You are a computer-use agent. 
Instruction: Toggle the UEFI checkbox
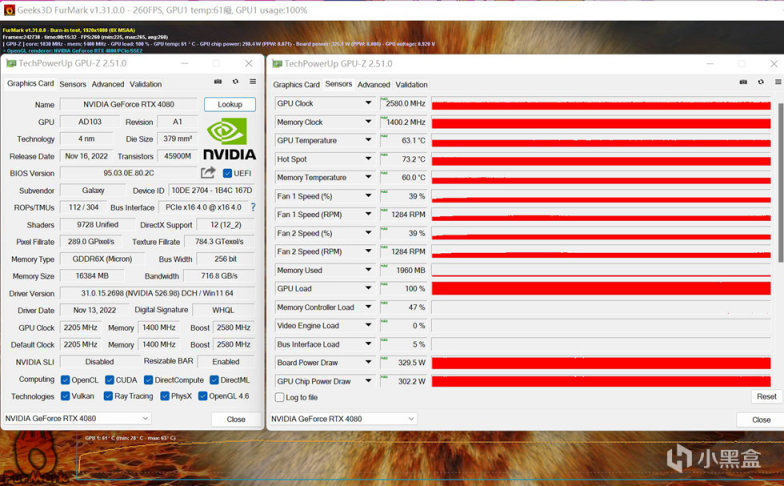point(228,173)
